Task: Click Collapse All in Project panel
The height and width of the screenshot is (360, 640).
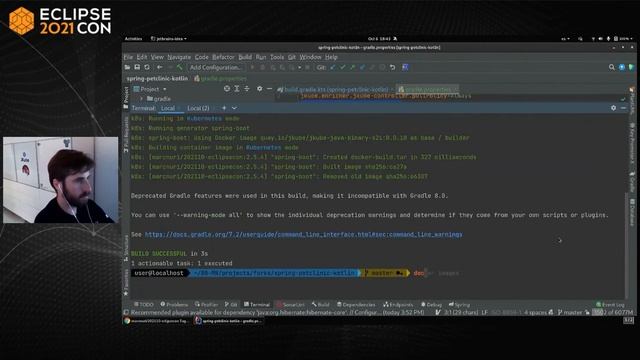Action: point(247,89)
